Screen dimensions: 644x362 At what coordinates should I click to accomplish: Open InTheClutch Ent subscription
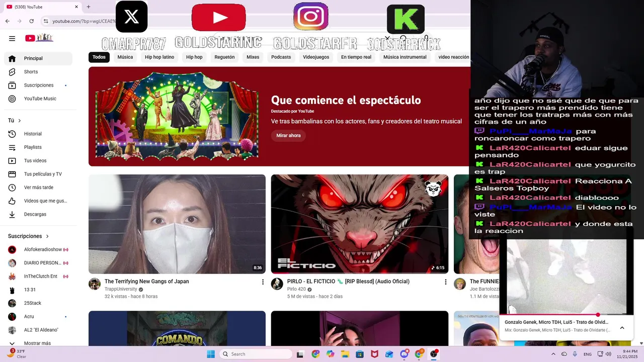pyautogui.click(x=38, y=277)
